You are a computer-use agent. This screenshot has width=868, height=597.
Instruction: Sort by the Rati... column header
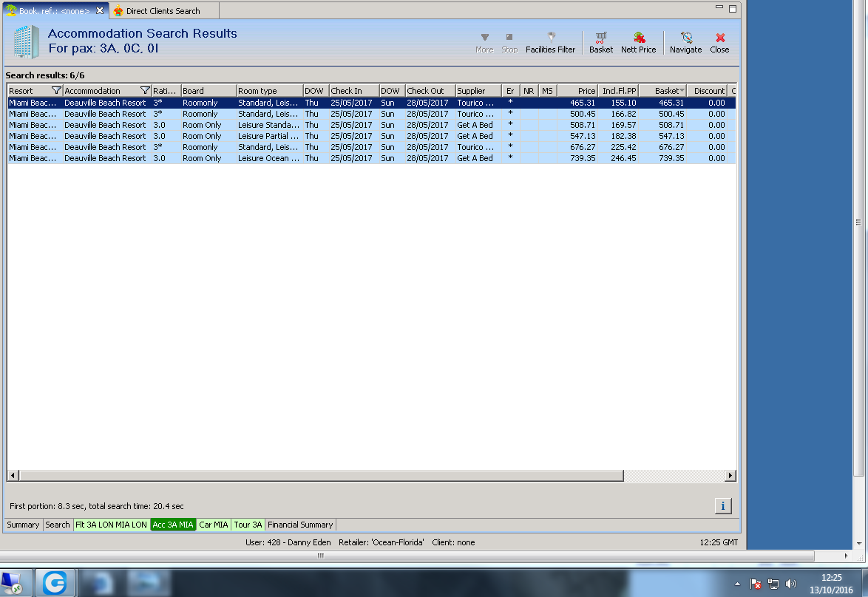coord(166,91)
